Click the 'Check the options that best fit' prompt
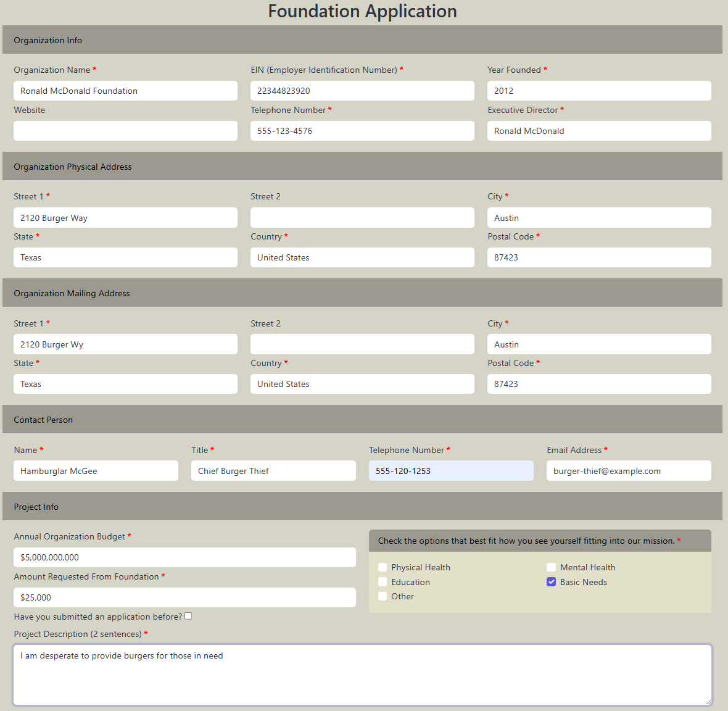This screenshot has height=711, width=728. tap(526, 541)
